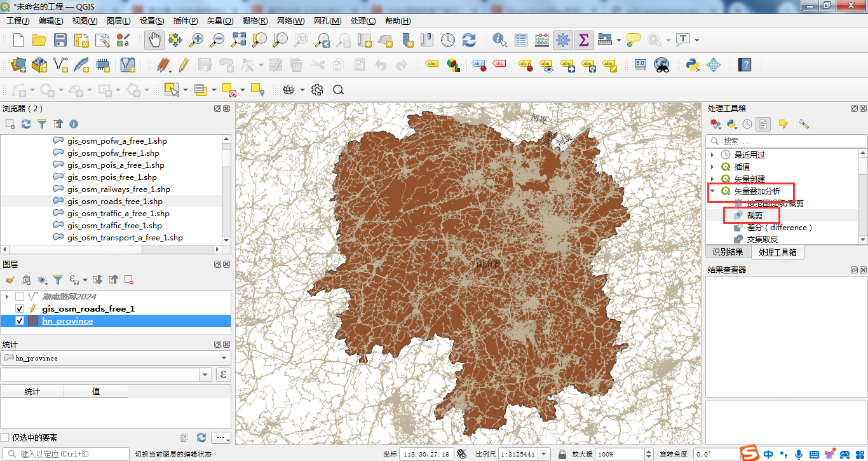The height and width of the screenshot is (461, 868).
Task: Open a project with the folder icon
Action: [39, 40]
